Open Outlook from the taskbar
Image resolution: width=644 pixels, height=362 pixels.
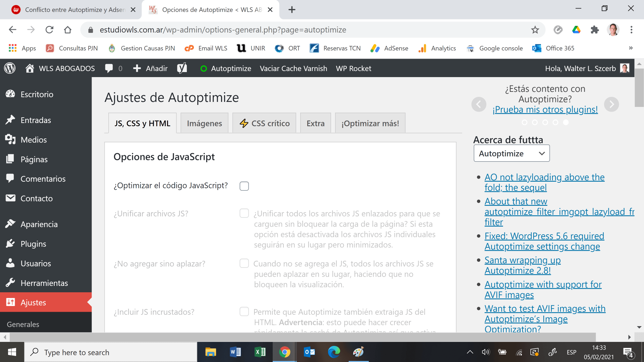click(309, 352)
